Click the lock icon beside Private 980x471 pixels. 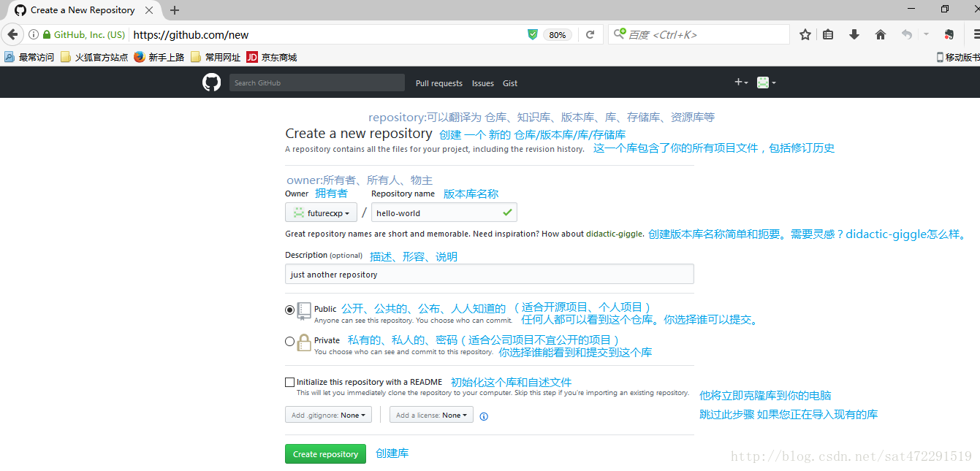304,342
